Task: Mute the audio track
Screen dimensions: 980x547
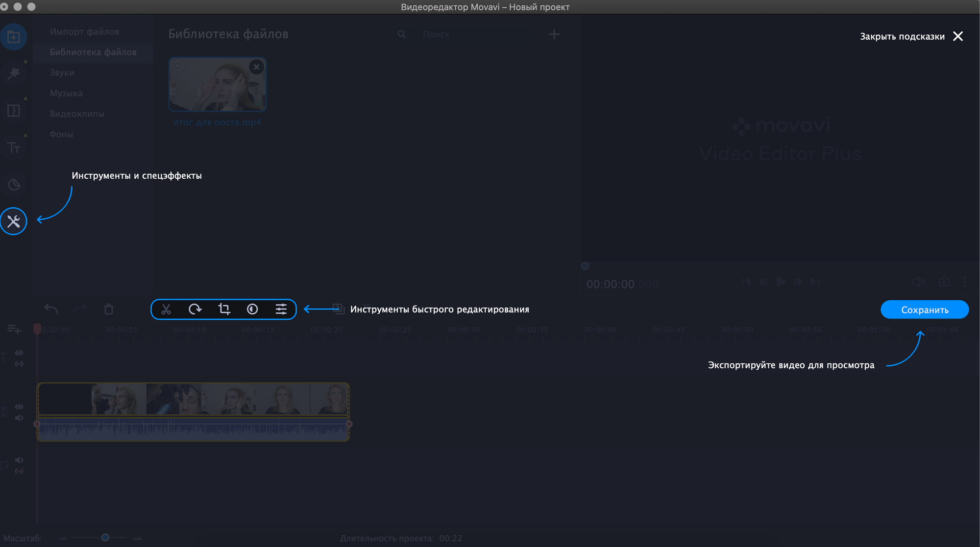Action: tap(19, 460)
